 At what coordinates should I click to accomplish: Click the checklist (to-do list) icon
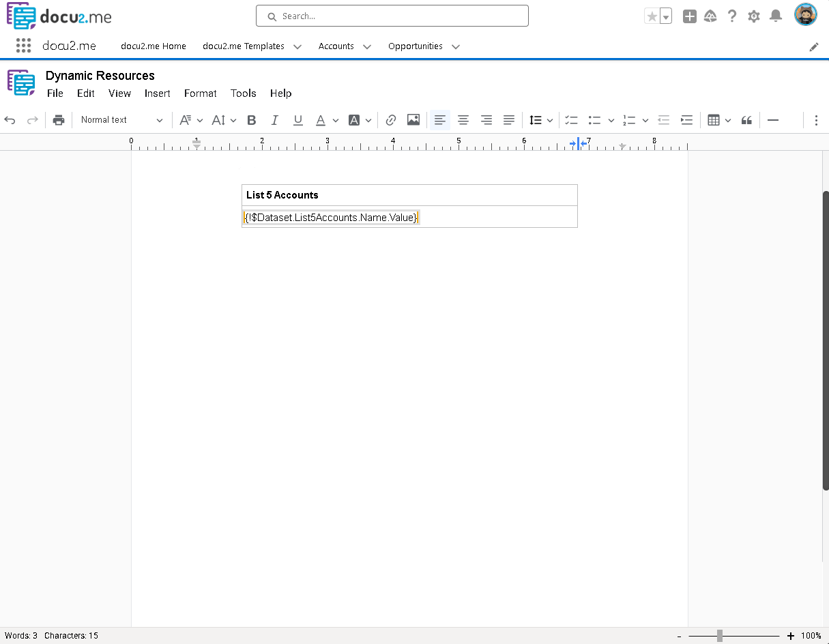tap(572, 120)
